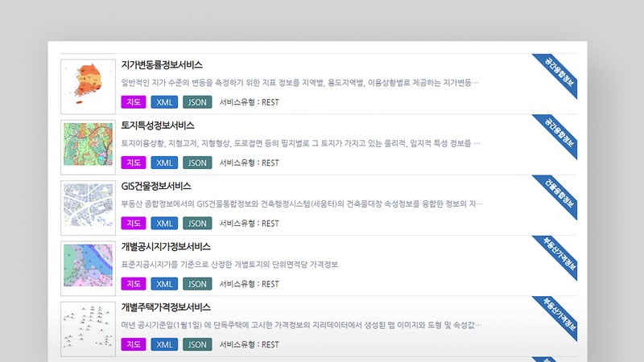Open the 지가변동률정보서비스 title link
The width and height of the screenshot is (644, 362).
coord(162,65)
